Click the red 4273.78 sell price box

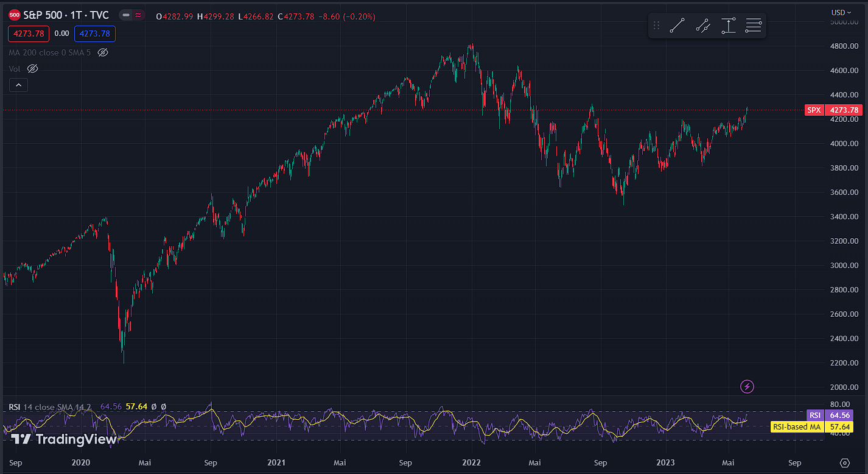29,34
